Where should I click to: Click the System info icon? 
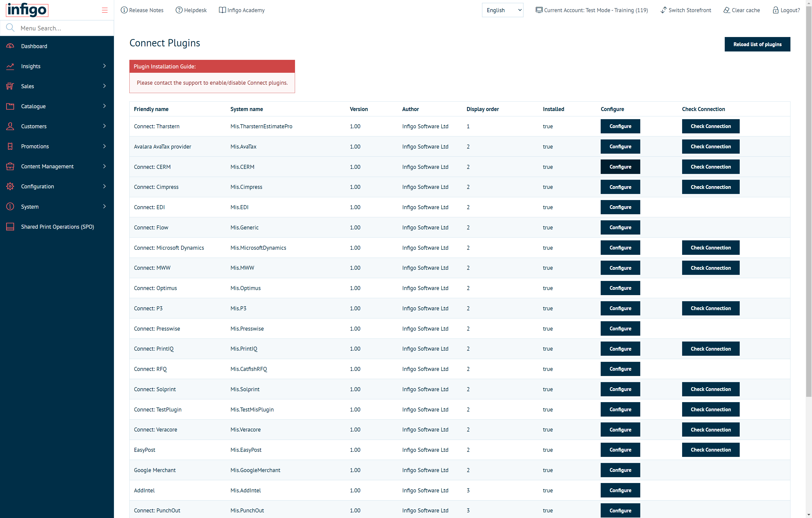(10, 206)
